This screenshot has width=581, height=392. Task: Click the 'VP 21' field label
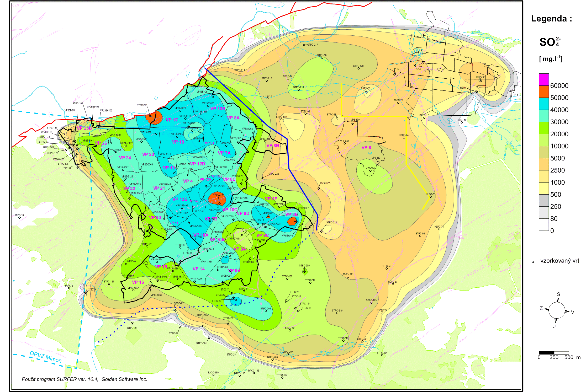(x=159, y=188)
